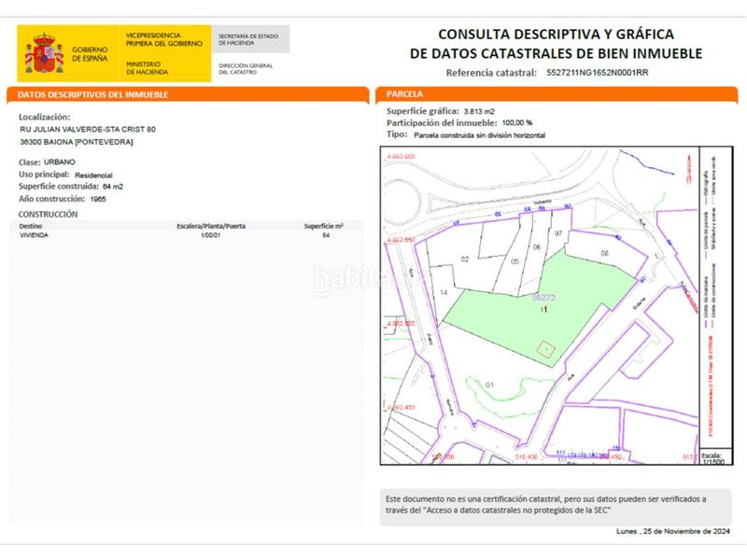Click the Gobierno de España coat of arms
Viewport: 747px width, 560px height.
point(44,53)
